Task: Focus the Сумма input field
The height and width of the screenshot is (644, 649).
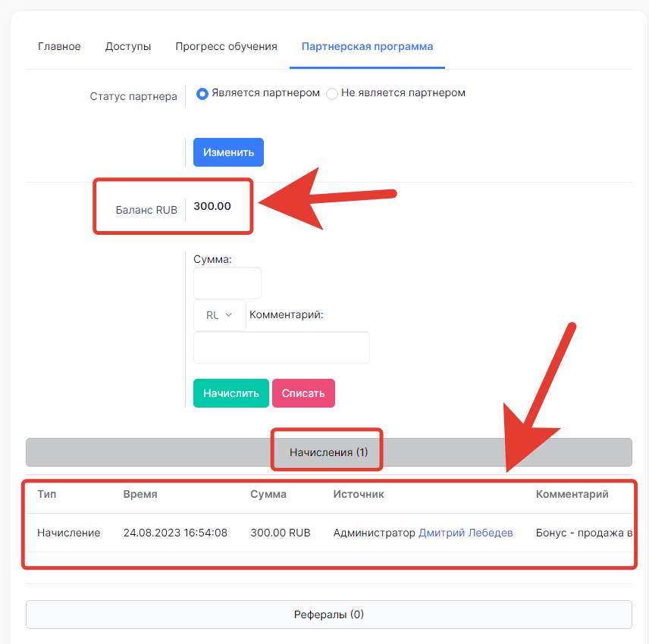Action: coord(227,283)
